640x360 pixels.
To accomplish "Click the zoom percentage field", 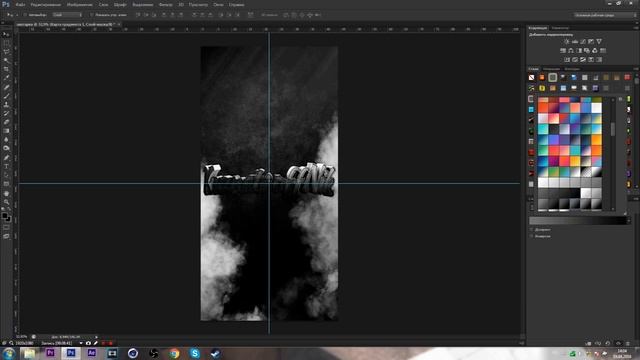I will click(x=21, y=337).
